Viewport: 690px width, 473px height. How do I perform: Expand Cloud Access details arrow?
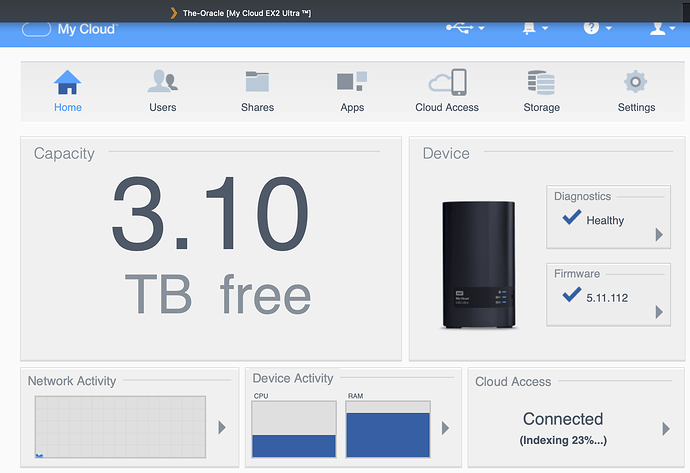click(666, 429)
